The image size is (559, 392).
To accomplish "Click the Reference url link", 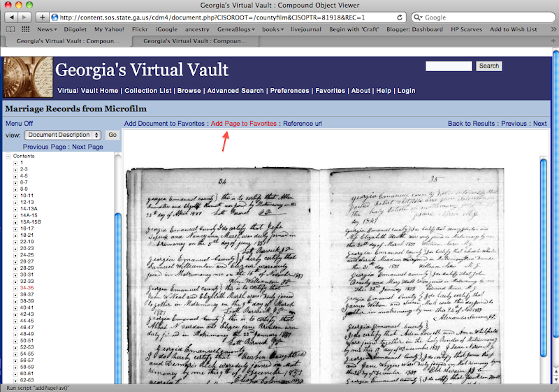I will (x=303, y=123).
